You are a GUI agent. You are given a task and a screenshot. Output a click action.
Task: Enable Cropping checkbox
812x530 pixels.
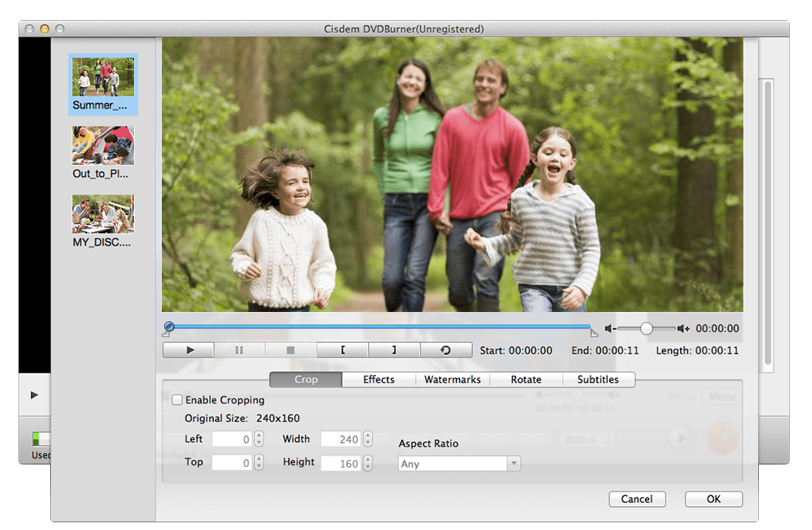tap(177, 400)
